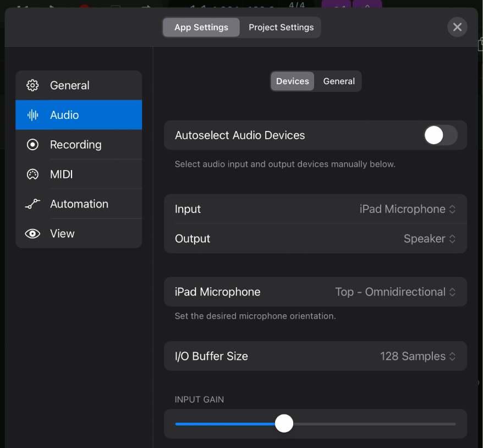
Task: Open MIDI settings via the MIDI connector icon
Action: click(x=32, y=174)
